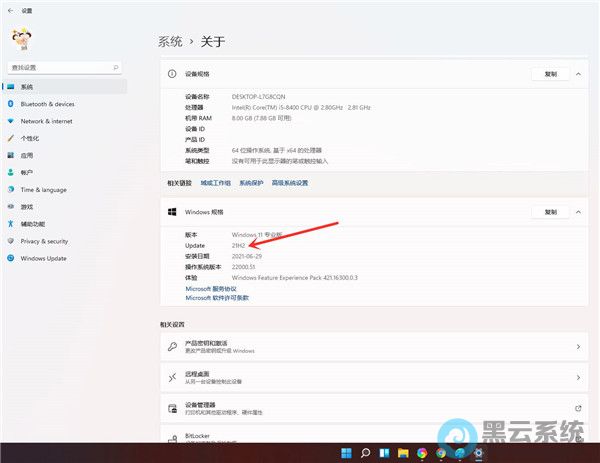Open 个性化 personalization settings
Screen dimensions: 600x463
(x=65, y=139)
